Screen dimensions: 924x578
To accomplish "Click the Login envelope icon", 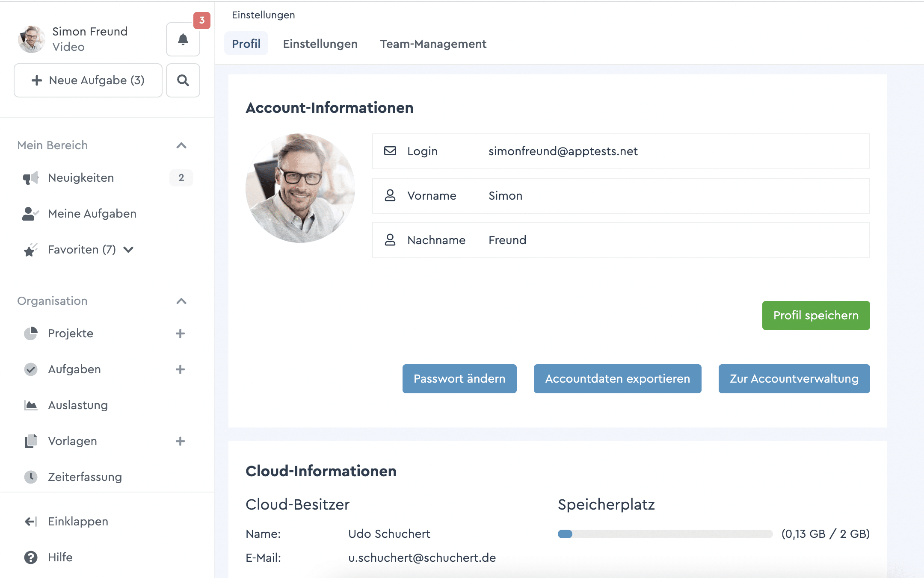I will 390,151.
